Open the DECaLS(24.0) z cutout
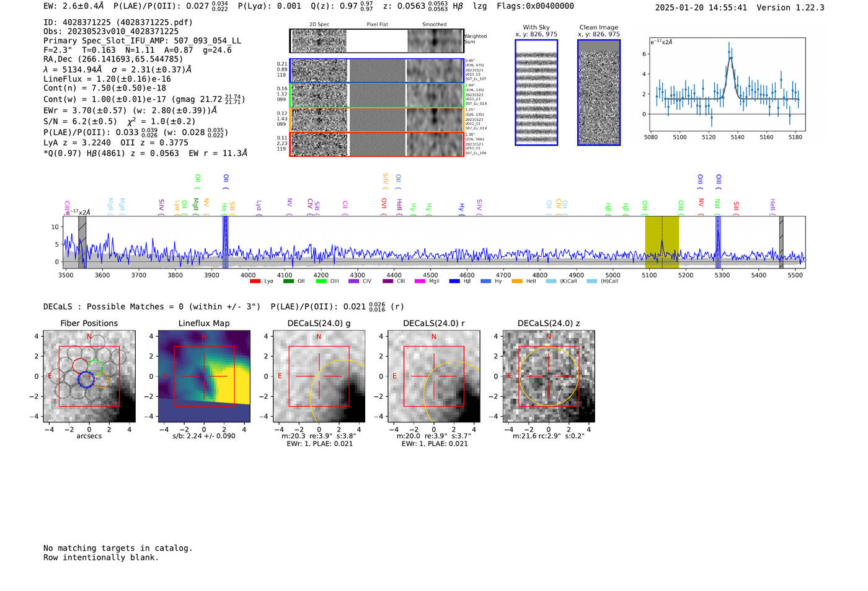The width and height of the screenshot is (868, 591). tap(549, 376)
